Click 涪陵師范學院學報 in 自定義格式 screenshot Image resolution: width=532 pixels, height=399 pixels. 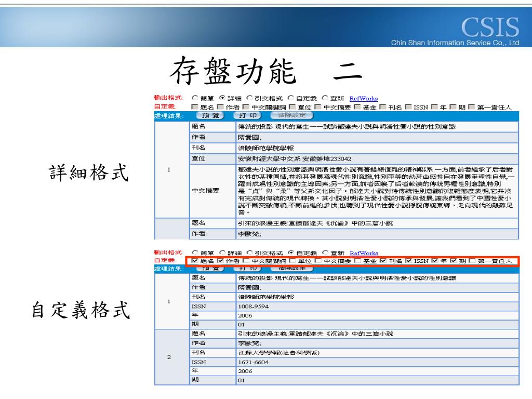point(265,297)
